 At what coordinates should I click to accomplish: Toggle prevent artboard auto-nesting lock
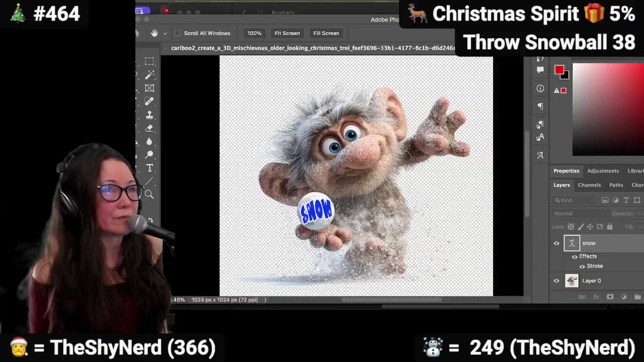coord(600,227)
